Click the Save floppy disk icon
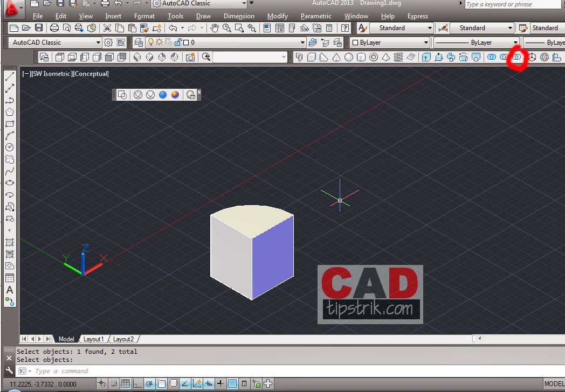The width and height of the screenshot is (565, 392). (x=39, y=27)
